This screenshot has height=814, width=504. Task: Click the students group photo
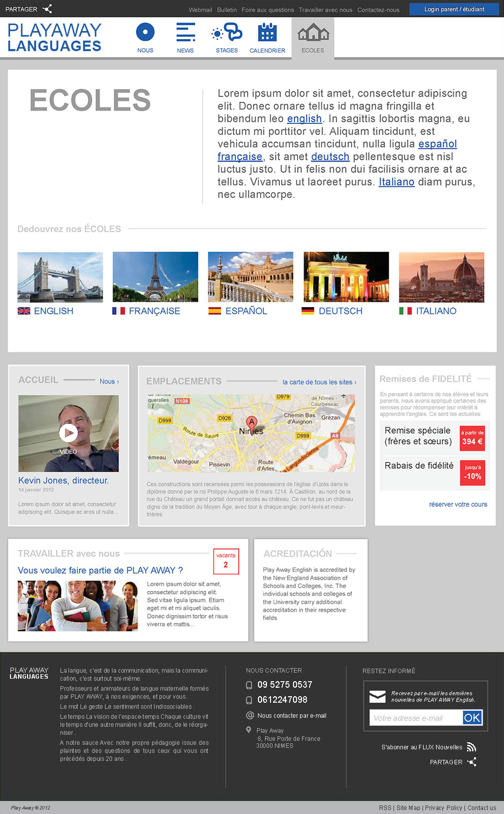click(x=78, y=606)
